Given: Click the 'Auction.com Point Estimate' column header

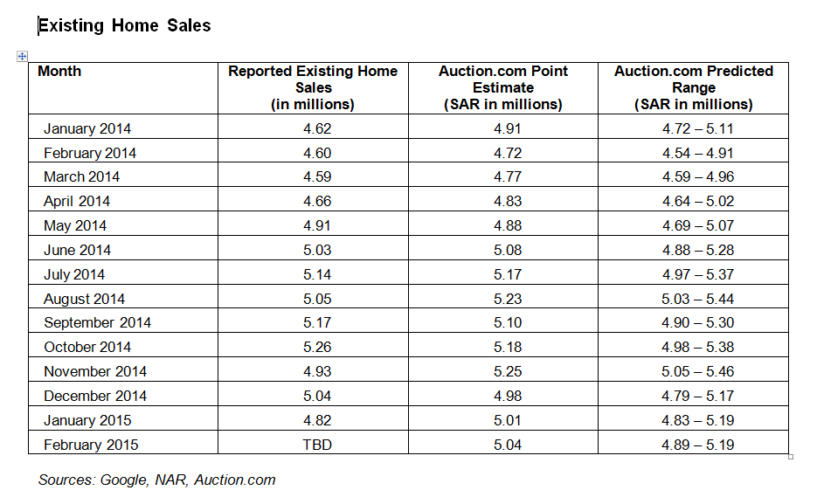Looking at the screenshot, I should point(502,87).
